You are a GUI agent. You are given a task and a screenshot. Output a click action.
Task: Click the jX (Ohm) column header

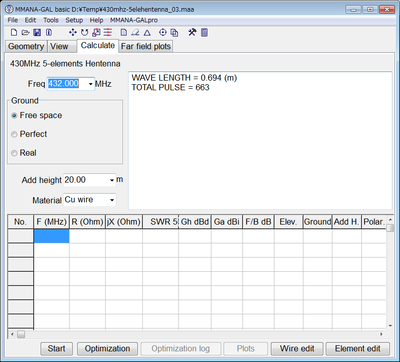point(124,222)
